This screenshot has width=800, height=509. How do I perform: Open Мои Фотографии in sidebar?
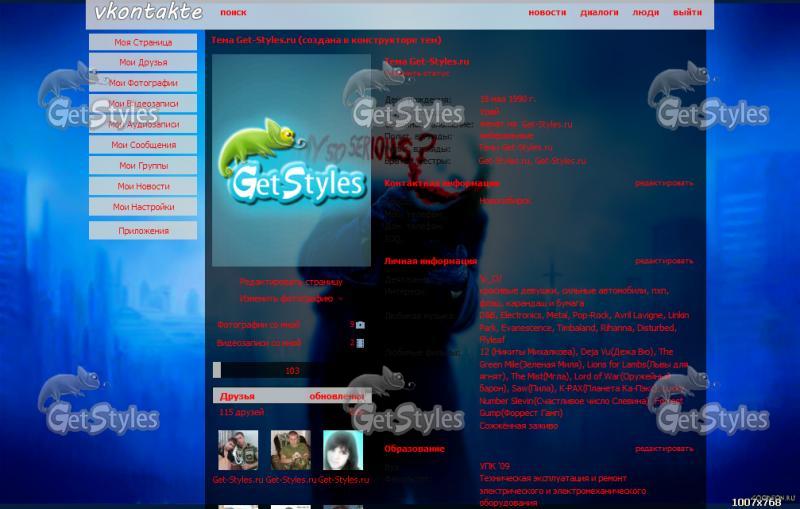(143, 83)
